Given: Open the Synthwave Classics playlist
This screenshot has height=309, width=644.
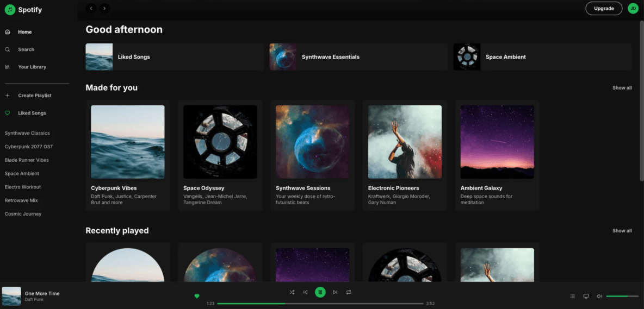Looking at the screenshot, I should [27, 133].
